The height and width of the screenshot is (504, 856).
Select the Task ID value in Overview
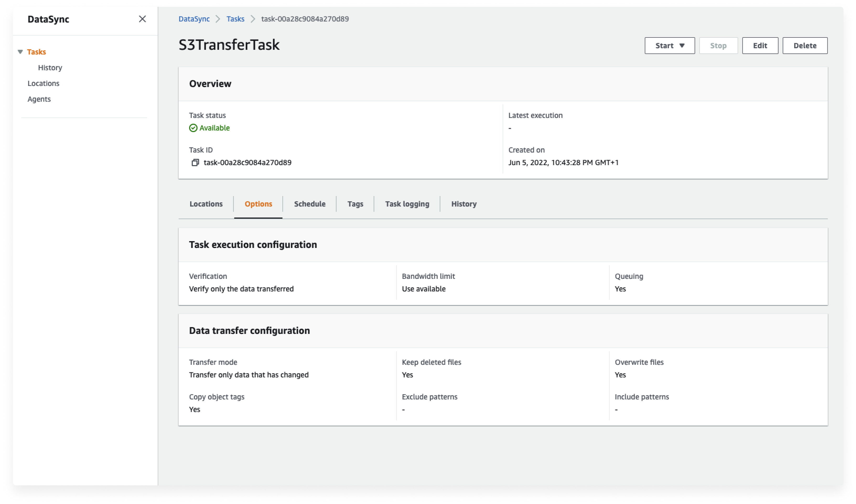coord(247,163)
